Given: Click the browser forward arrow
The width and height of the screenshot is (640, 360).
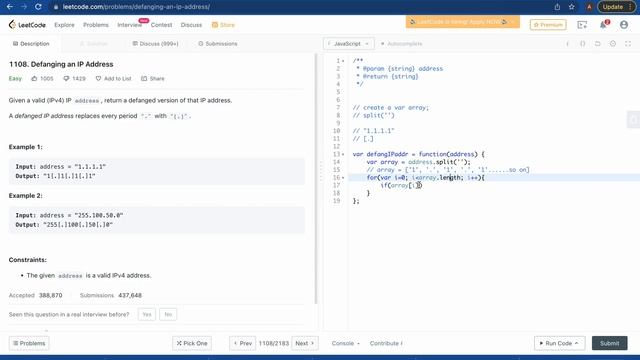Looking at the screenshot, I should click(24, 7).
